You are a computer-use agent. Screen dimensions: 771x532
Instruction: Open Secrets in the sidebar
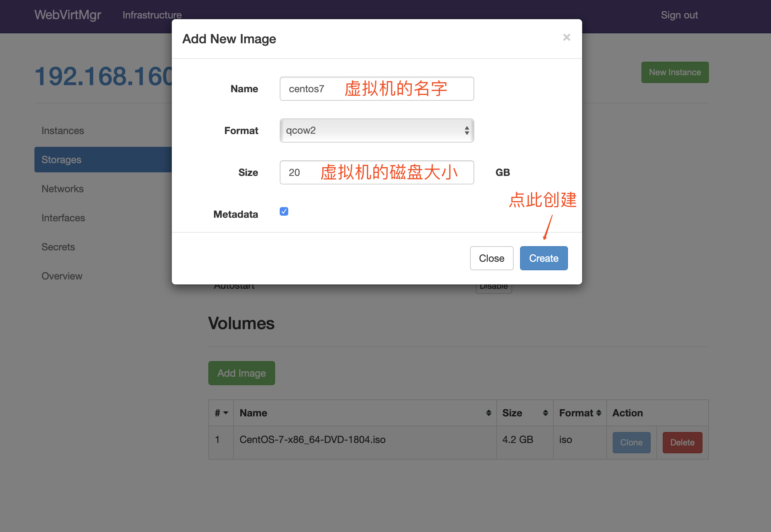[58, 247]
